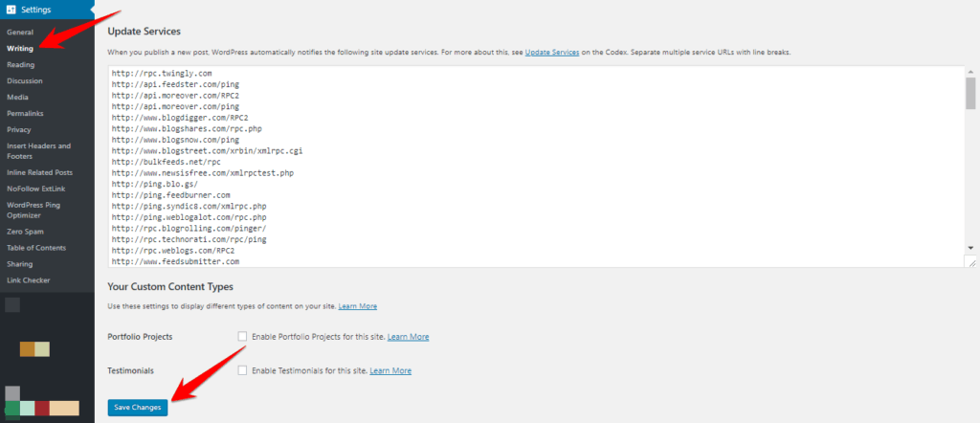Open Learn More for Testimonials
Viewport: 980px width, 423px height.
click(x=390, y=370)
